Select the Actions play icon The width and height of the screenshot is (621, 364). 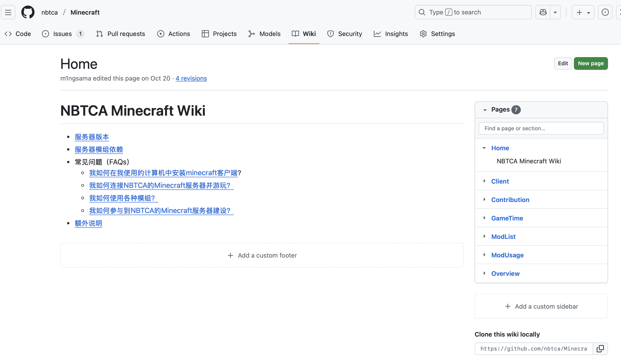coord(161,34)
